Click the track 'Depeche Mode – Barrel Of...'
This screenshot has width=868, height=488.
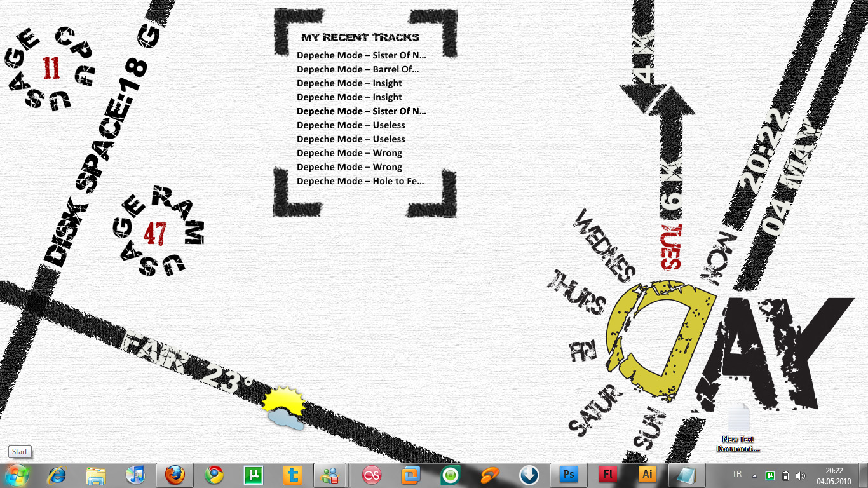[x=358, y=69]
